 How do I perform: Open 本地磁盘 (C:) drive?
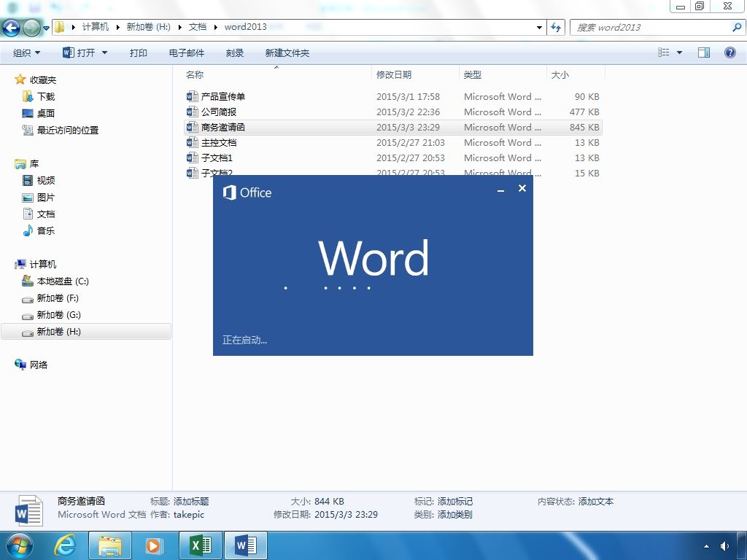pos(63,281)
